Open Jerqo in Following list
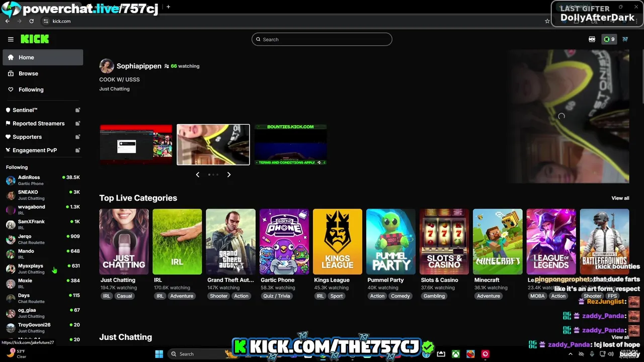This screenshot has height=362, width=644. pos(43,239)
